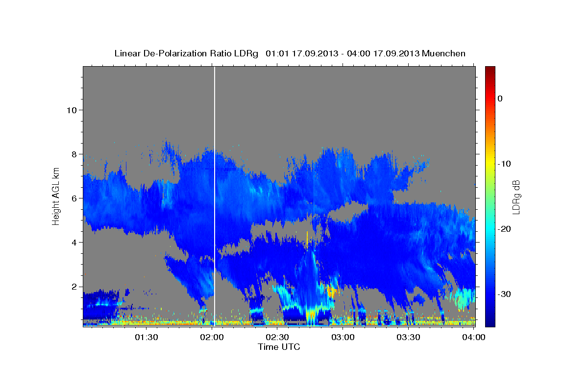Image resolution: width=588 pixels, height=392 pixels.
Task: Click the 'Height AGL km' axis label
Action: pos(56,196)
